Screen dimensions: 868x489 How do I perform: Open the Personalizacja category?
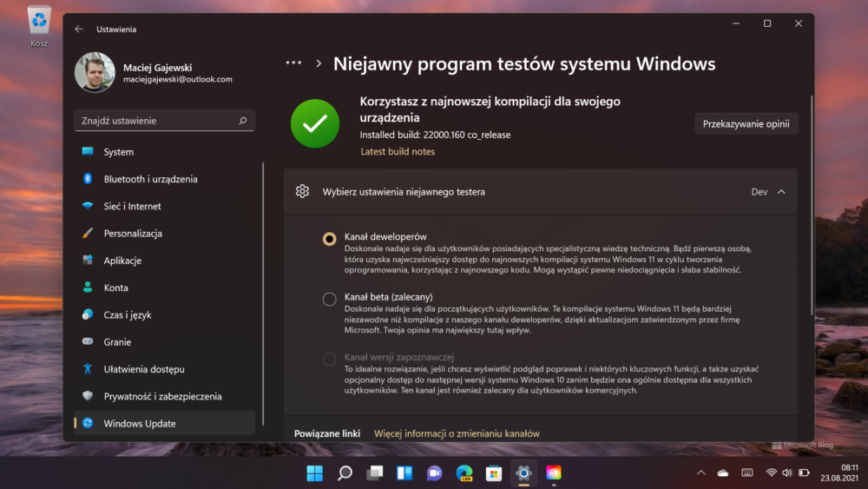[164, 233]
